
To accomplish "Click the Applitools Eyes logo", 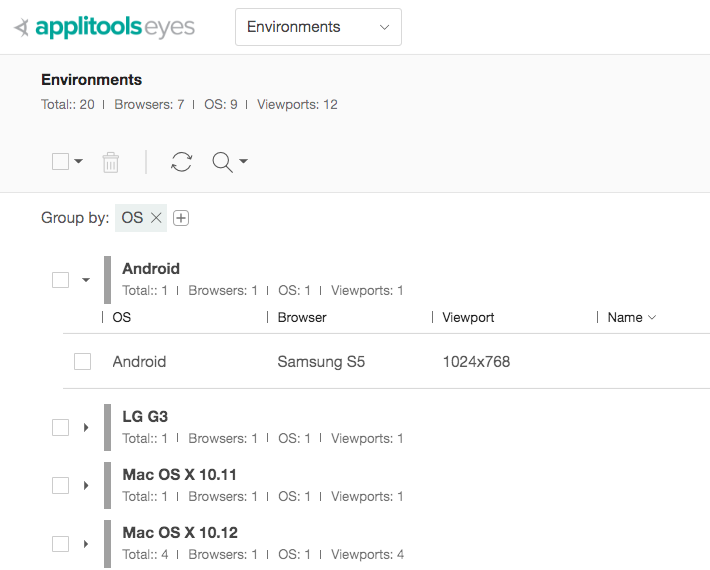I will coord(105,27).
